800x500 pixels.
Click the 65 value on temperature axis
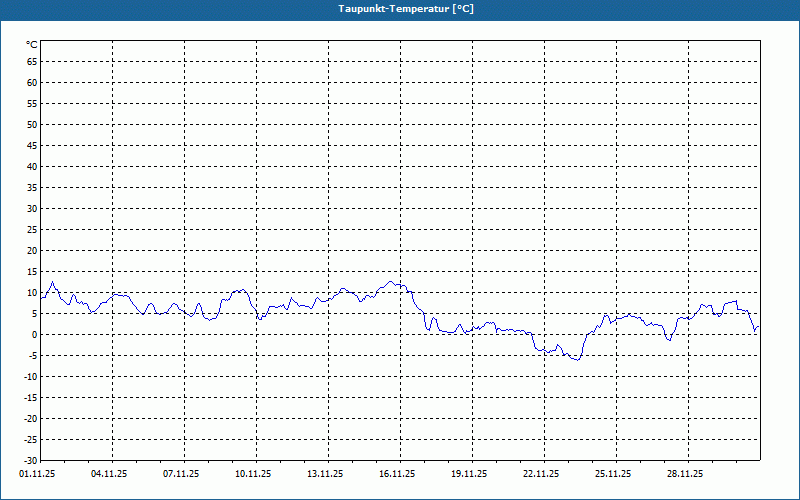point(32,62)
